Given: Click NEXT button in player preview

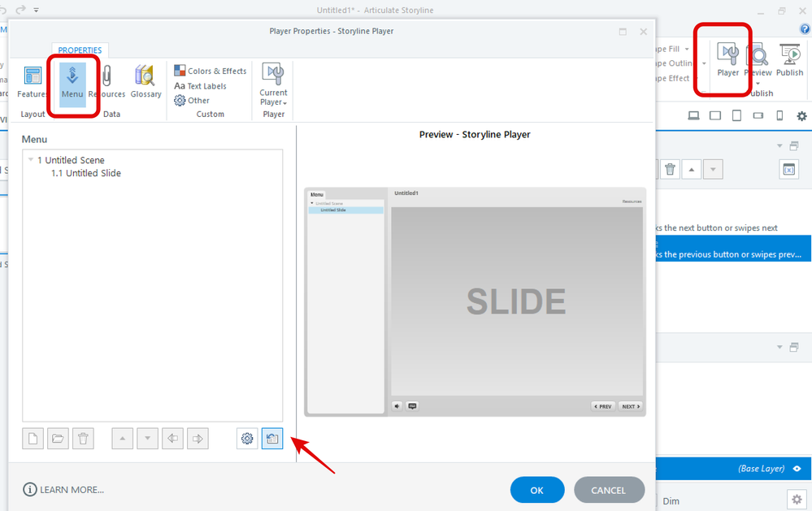Looking at the screenshot, I should tap(630, 406).
